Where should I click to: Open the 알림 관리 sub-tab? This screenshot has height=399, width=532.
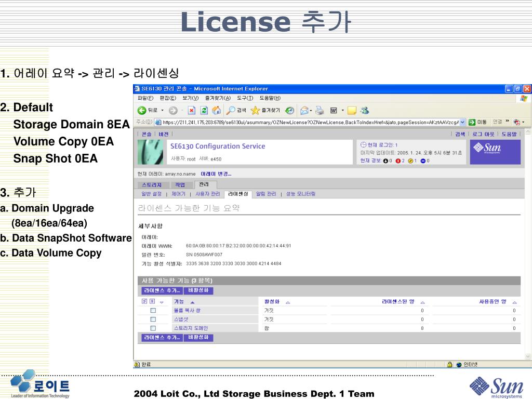tap(266, 194)
